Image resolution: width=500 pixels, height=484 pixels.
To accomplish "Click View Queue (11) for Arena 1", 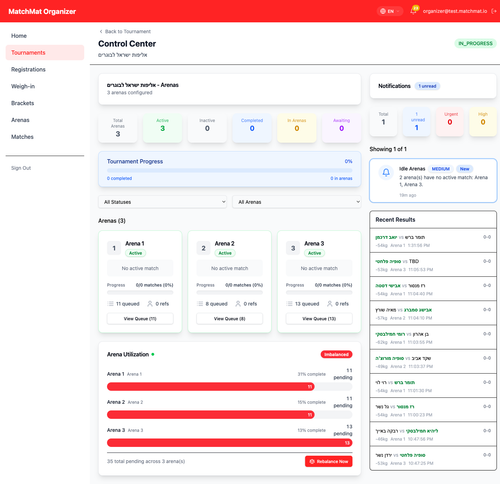I will (x=140, y=319).
